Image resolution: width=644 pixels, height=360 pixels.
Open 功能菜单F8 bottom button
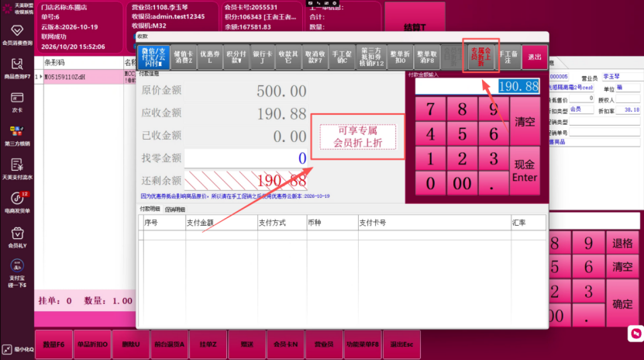(363, 344)
